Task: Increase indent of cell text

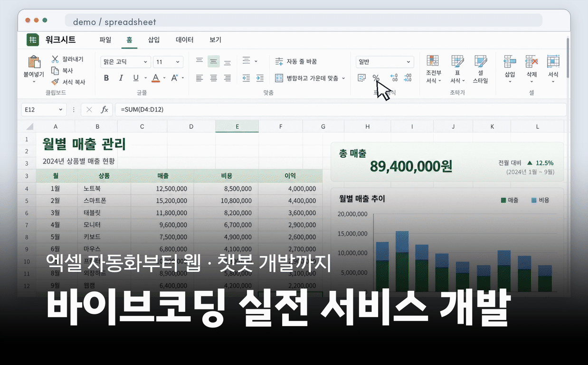Action: [x=260, y=78]
